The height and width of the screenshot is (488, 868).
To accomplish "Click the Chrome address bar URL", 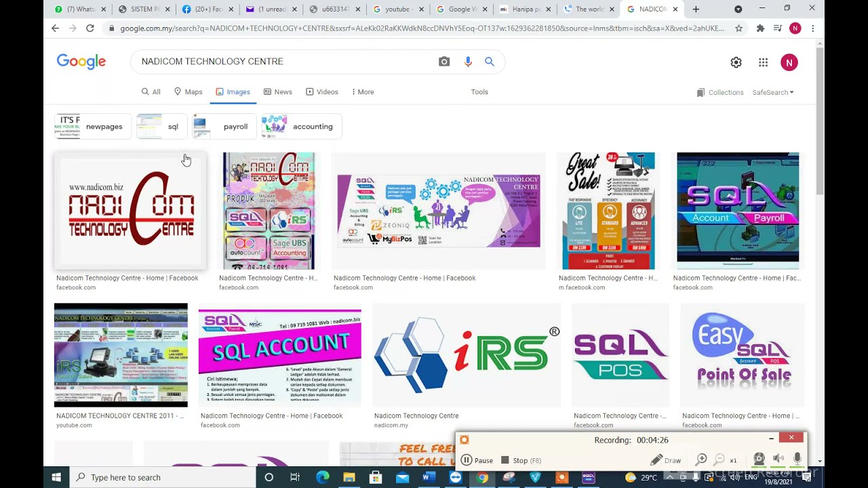I will point(420,28).
